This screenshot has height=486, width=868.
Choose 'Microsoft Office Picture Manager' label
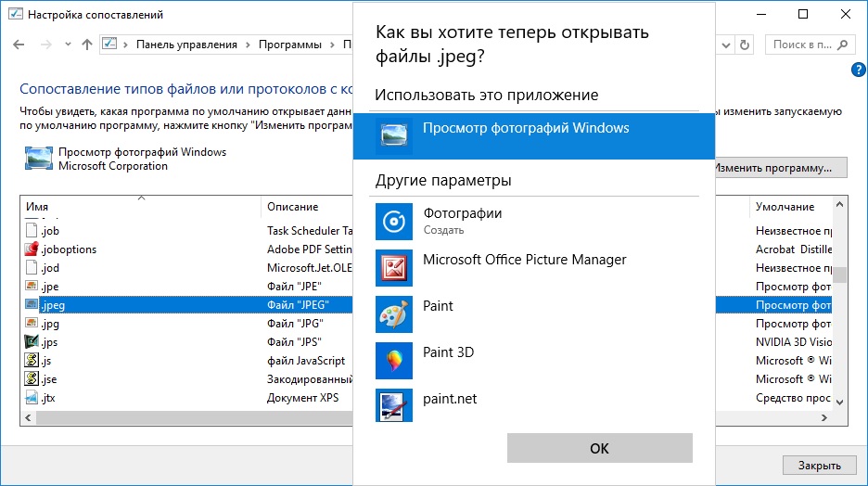coord(525,260)
